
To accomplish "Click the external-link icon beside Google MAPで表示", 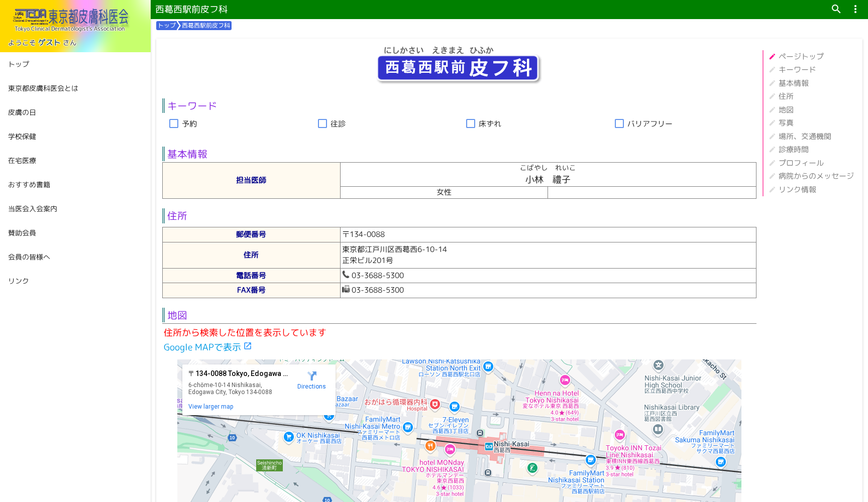I will 248,345.
